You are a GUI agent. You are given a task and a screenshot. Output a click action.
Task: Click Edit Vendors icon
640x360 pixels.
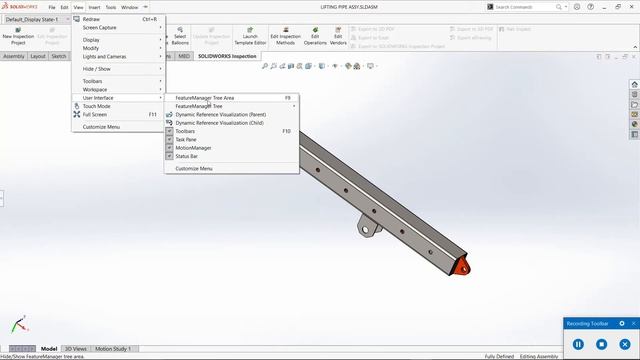point(338,30)
